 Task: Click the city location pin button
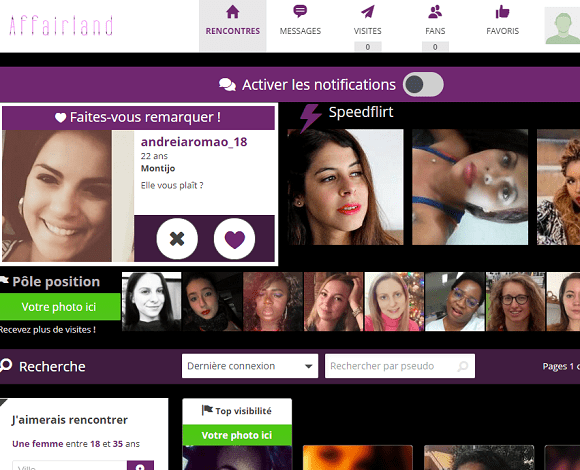[x=140, y=466]
